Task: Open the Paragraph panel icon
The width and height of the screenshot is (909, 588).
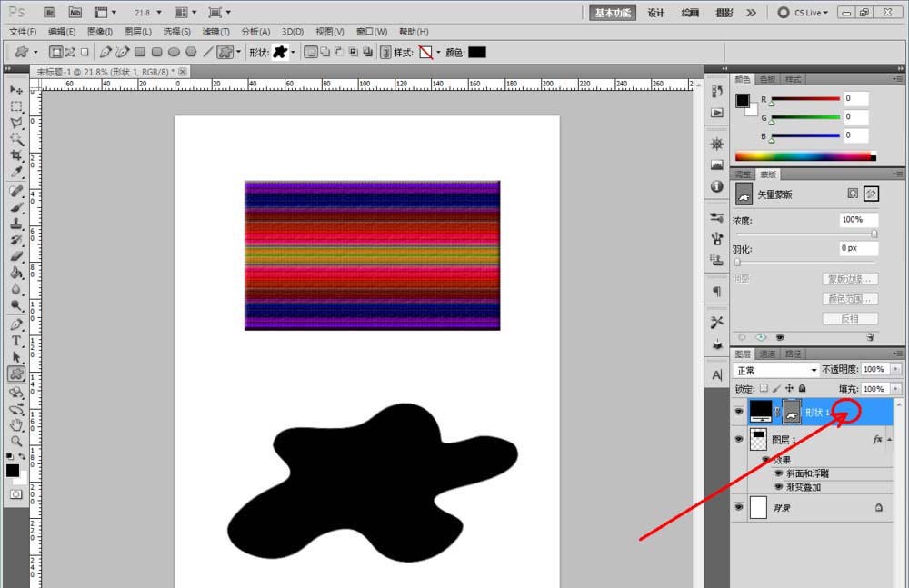Action: [x=717, y=291]
